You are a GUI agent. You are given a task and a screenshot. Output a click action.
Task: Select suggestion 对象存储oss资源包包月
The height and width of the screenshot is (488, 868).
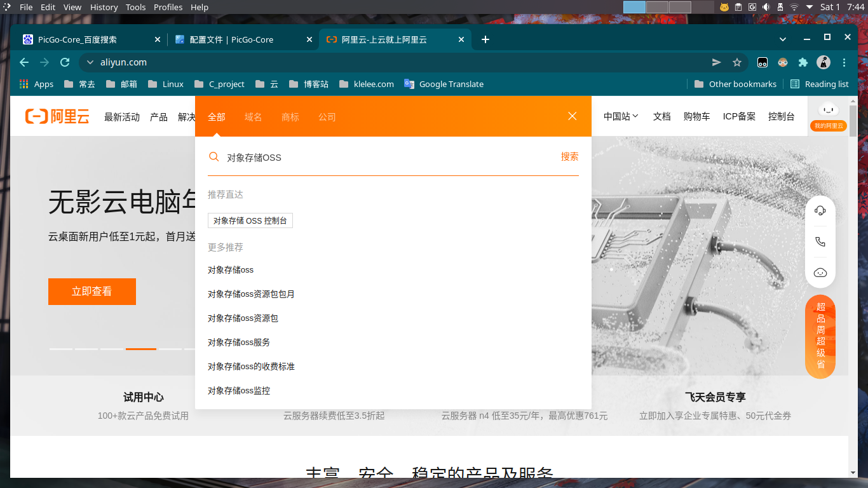pyautogui.click(x=251, y=294)
